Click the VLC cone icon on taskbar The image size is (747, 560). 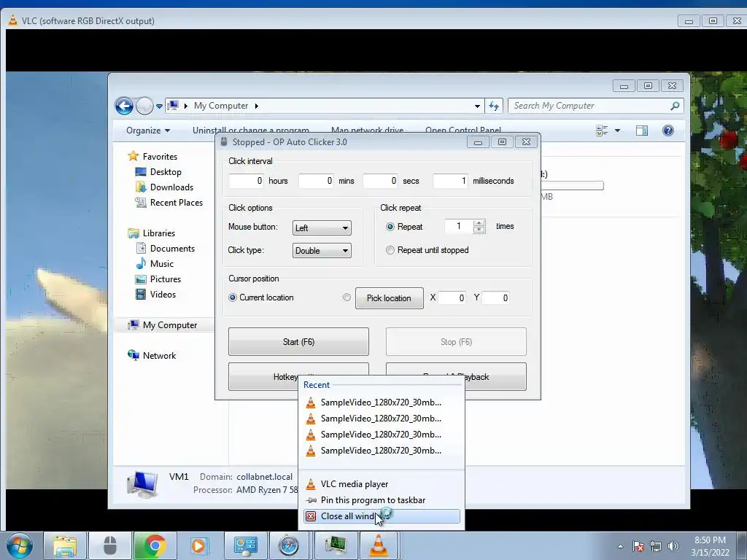(379, 545)
